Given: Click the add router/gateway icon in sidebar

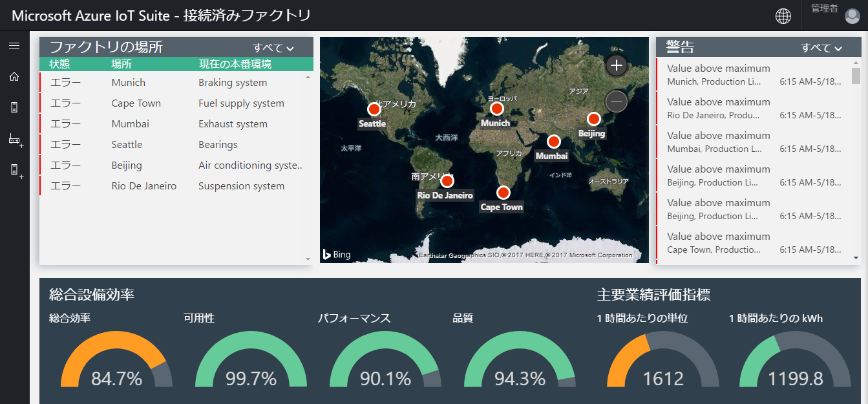Looking at the screenshot, I should 16,139.
